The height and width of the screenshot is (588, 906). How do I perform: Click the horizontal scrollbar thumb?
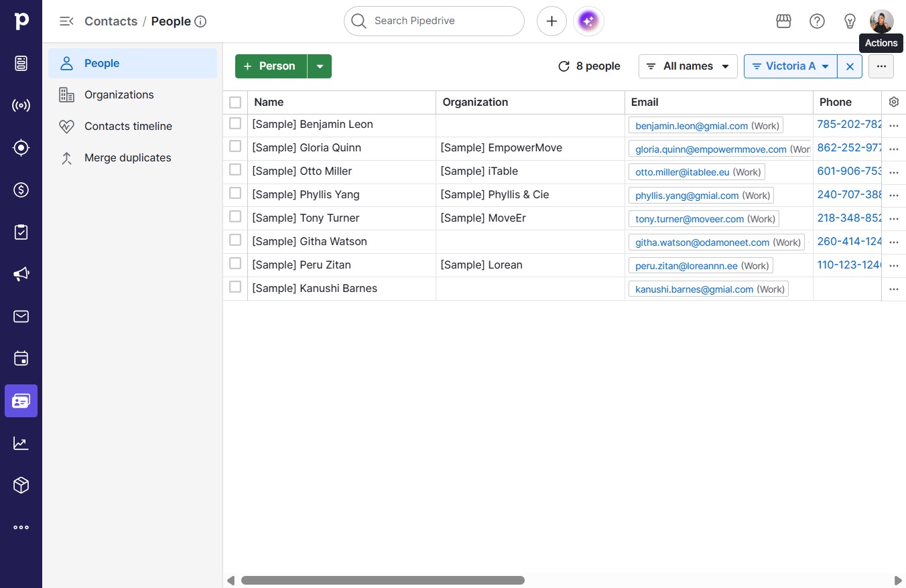pos(383,581)
